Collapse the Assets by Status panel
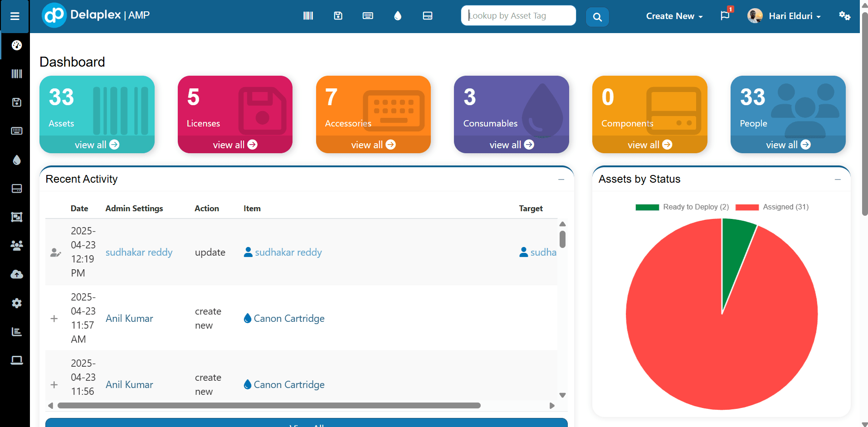 tap(838, 180)
